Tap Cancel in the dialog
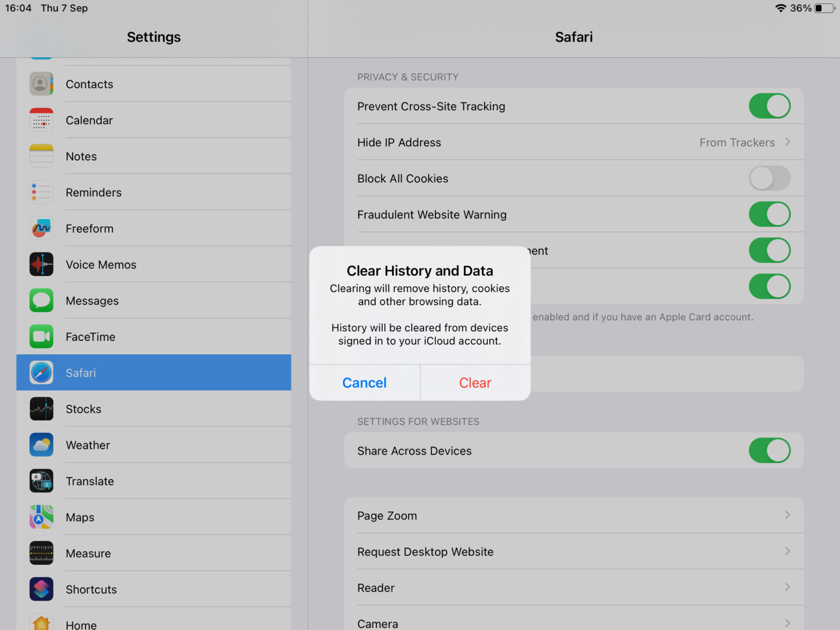The height and width of the screenshot is (630, 840). tap(364, 382)
